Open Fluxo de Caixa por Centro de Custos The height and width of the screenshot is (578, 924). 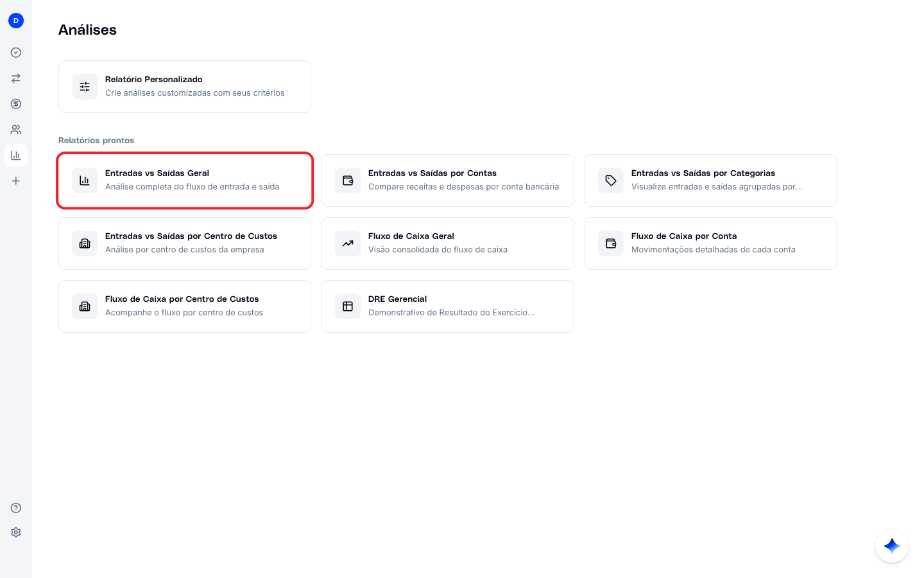185,306
